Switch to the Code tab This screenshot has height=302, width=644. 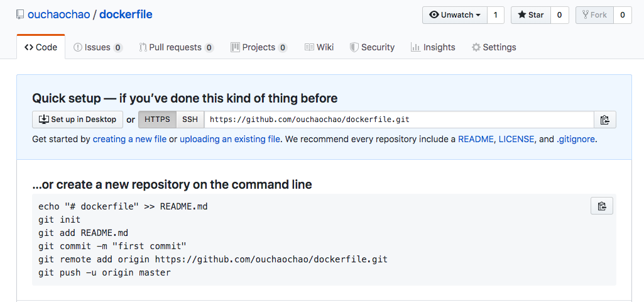[x=41, y=47]
